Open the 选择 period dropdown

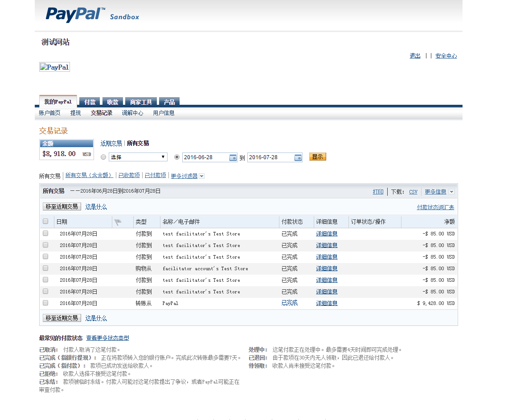click(x=138, y=157)
